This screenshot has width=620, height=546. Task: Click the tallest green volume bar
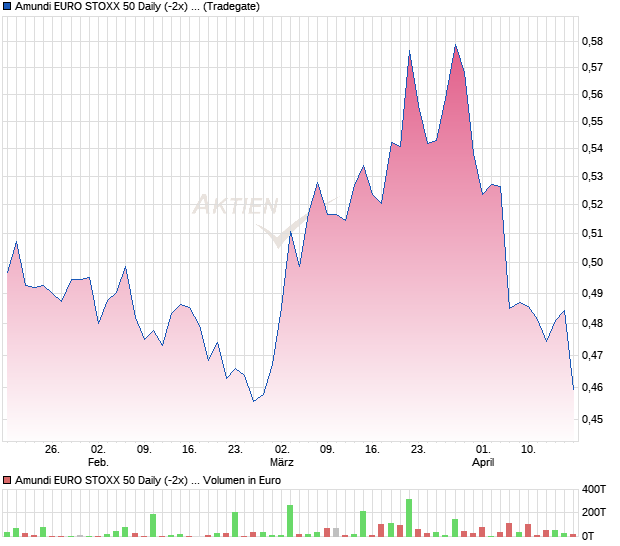tap(409, 518)
